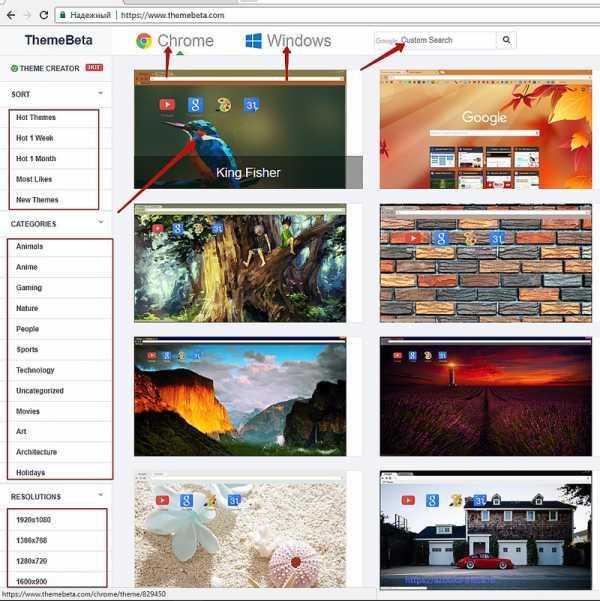Sort by Hot 1 Week
Image resolution: width=600 pixels, height=601 pixels.
35,138
